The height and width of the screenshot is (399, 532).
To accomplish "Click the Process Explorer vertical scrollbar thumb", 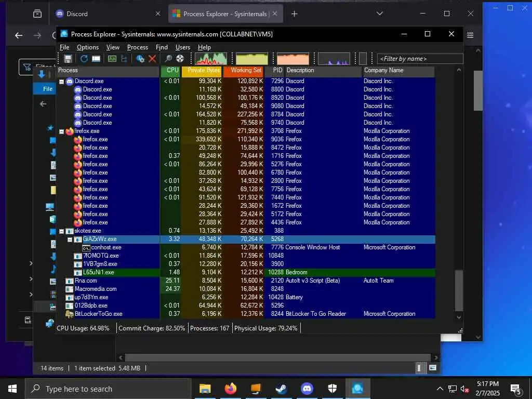I will pyautogui.click(x=459, y=290).
